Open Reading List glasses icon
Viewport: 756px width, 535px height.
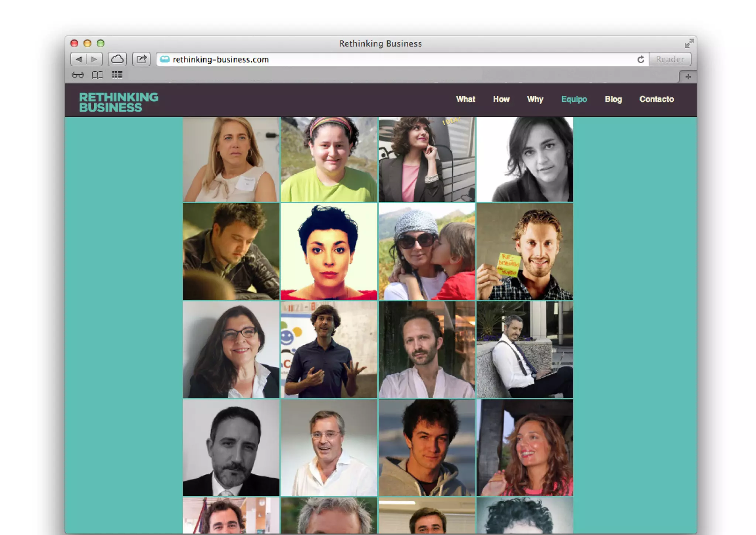[78, 75]
